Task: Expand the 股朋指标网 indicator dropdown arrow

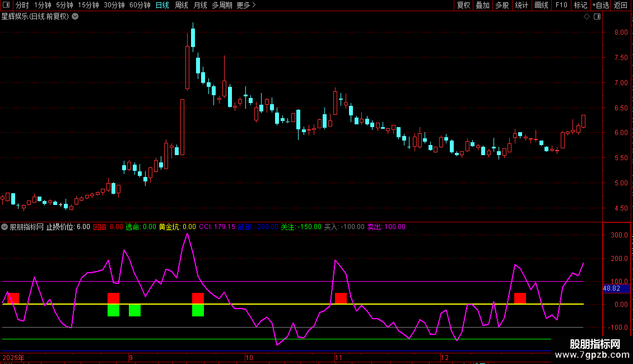Action: pyautogui.click(x=5, y=227)
